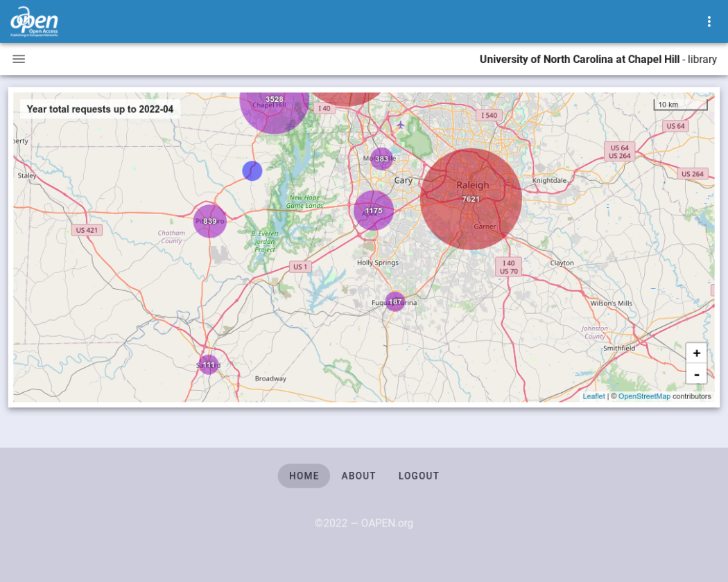728x582 pixels.
Task: Click the OAPEN logo
Action: click(x=34, y=21)
